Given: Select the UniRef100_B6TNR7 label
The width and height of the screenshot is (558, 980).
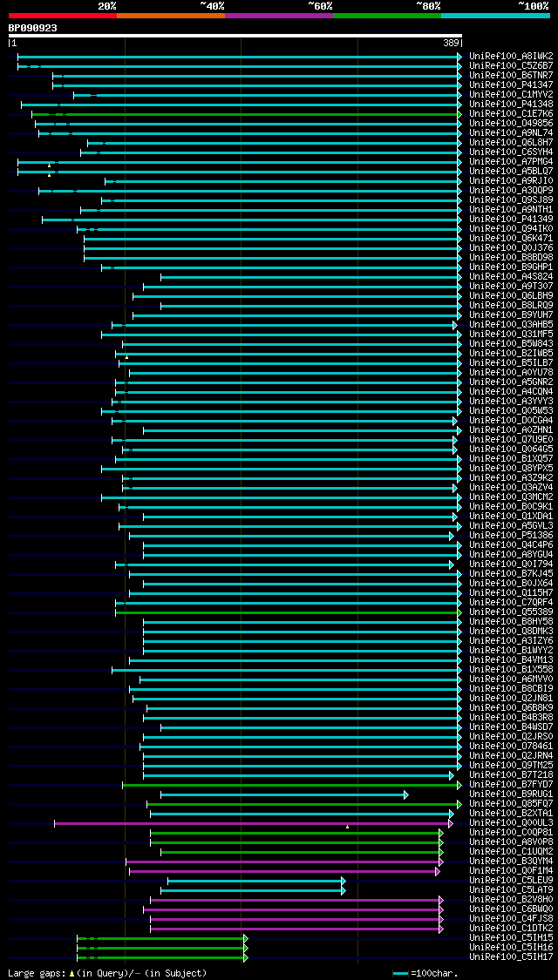Looking at the screenshot, I should point(511,76).
